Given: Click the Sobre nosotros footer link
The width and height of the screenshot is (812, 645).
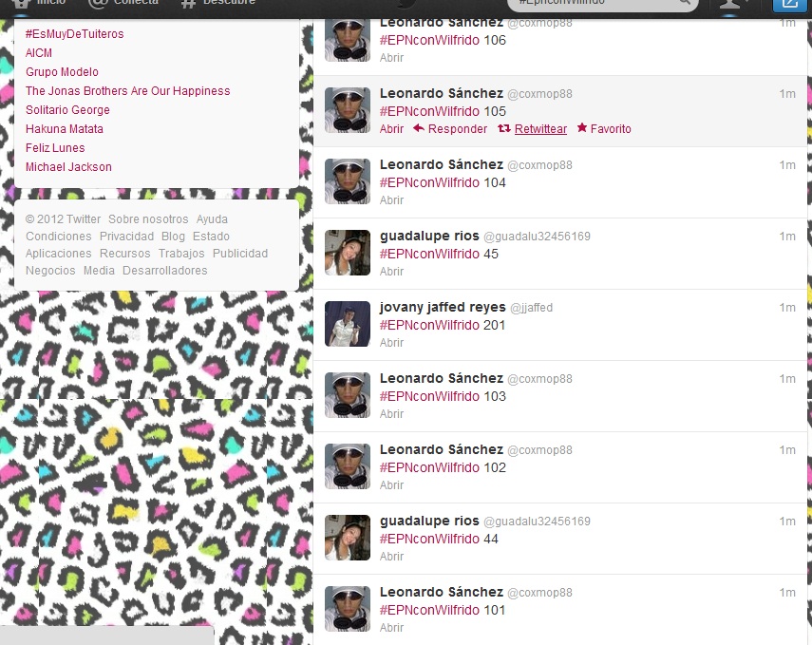Looking at the screenshot, I should coord(148,219).
